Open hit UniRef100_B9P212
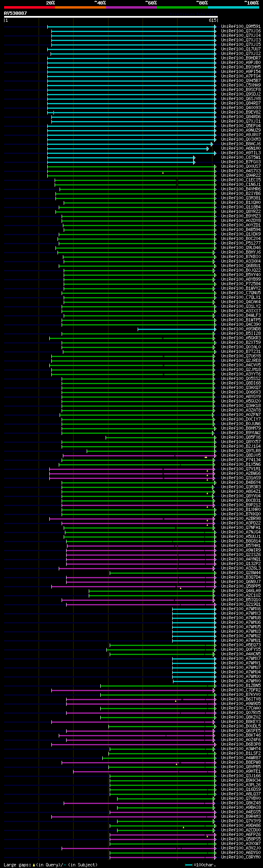Image resolution: width=263 pixels, height=868 pixels. [x=241, y=505]
